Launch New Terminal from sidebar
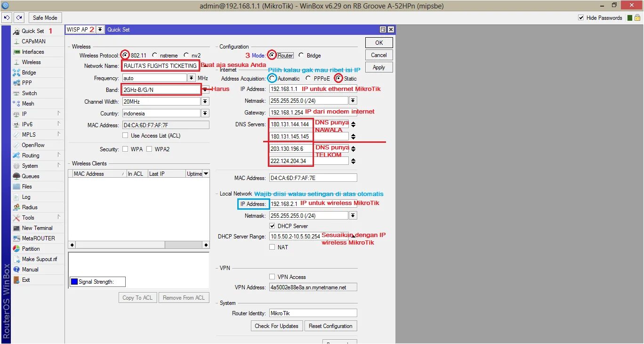The width and height of the screenshot is (644, 344). 37,228
